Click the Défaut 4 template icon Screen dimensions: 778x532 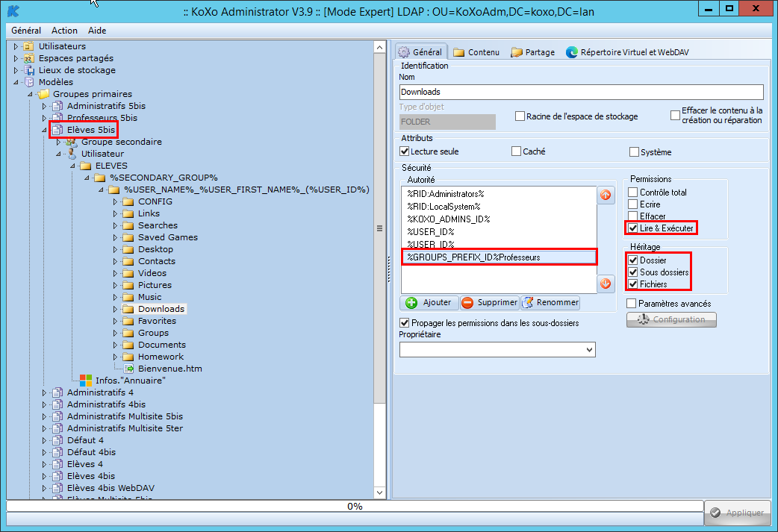pos(57,440)
